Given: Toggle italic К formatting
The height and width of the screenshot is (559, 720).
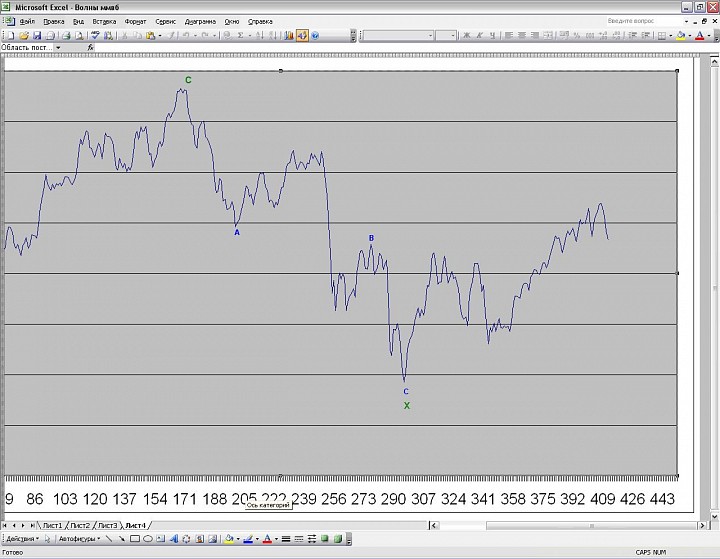Looking at the screenshot, I should click(479, 35).
